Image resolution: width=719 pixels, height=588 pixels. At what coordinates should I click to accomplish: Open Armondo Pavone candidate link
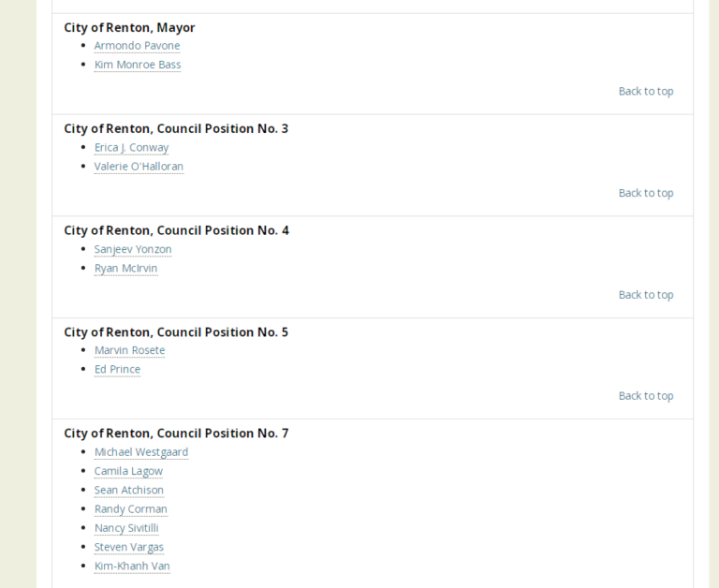coord(137,46)
